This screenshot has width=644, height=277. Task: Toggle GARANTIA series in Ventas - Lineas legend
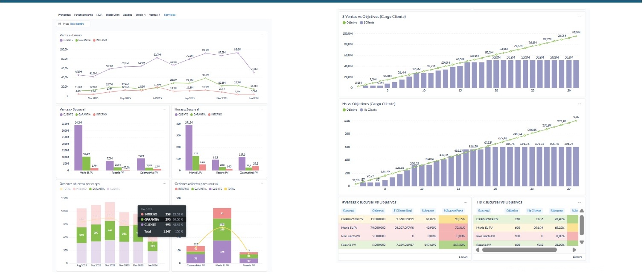pyautogui.click(x=83, y=40)
